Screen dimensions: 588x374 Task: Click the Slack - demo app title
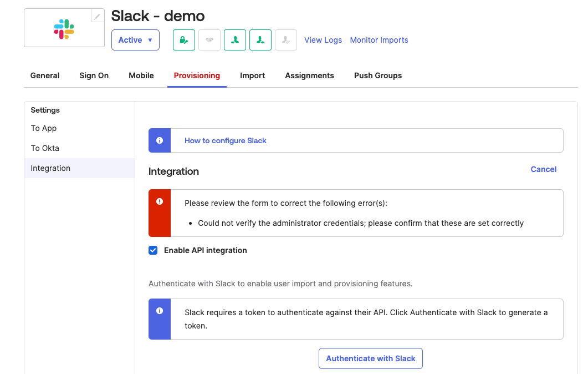pyautogui.click(x=158, y=16)
